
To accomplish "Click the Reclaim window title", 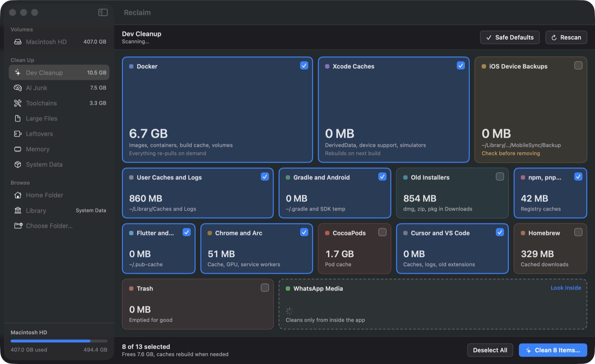I will click(137, 13).
